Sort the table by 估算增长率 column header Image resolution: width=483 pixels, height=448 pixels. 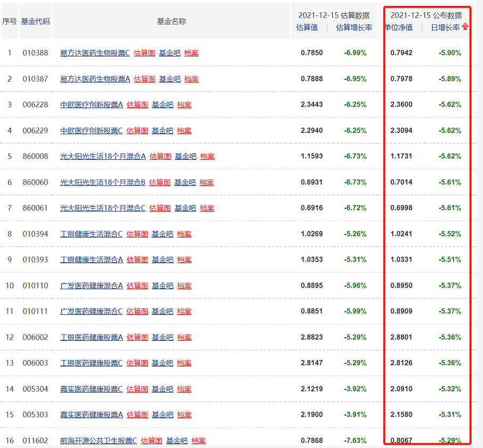click(x=354, y=27)
